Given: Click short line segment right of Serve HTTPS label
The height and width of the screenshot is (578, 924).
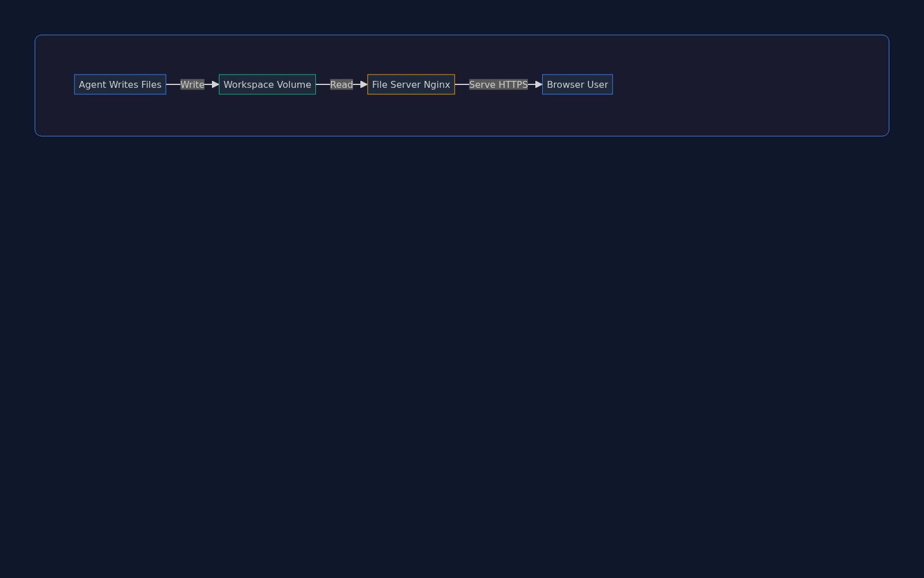Looking at the screenshot, I should click(531, 84).
